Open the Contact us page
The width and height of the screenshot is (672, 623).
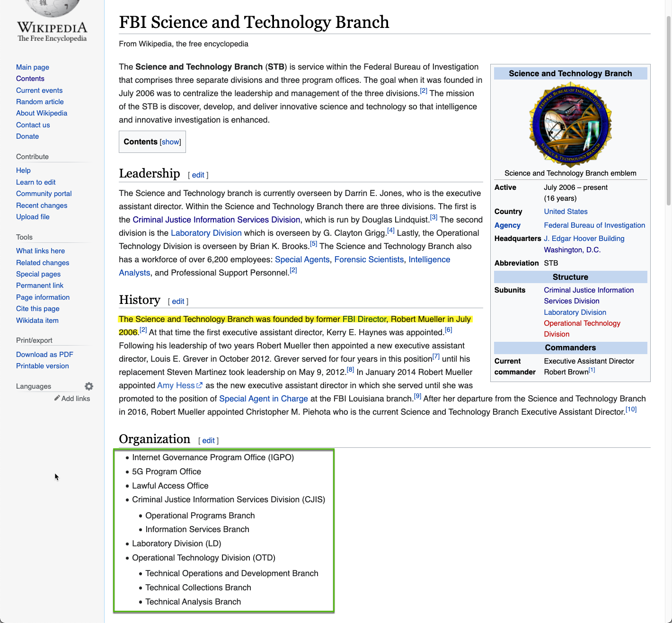33,125
